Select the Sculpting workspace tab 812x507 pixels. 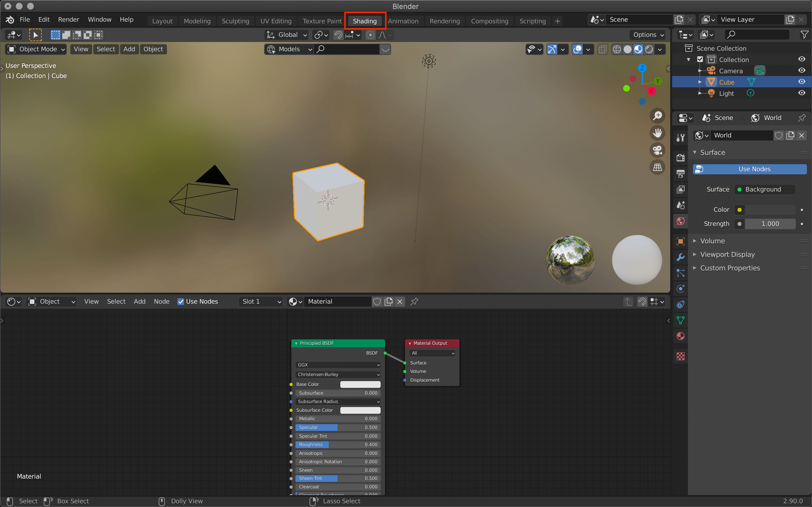[234, 21]
